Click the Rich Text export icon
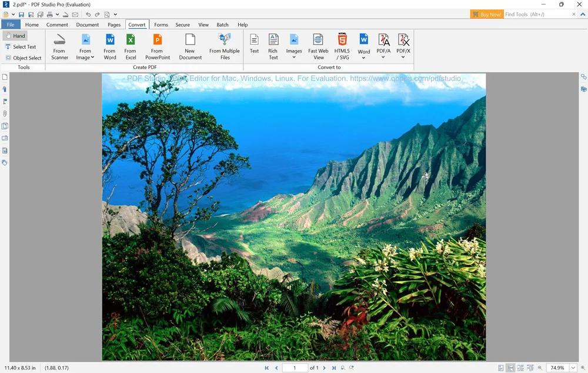Screen dimensions: 588x373 [273, 46]
